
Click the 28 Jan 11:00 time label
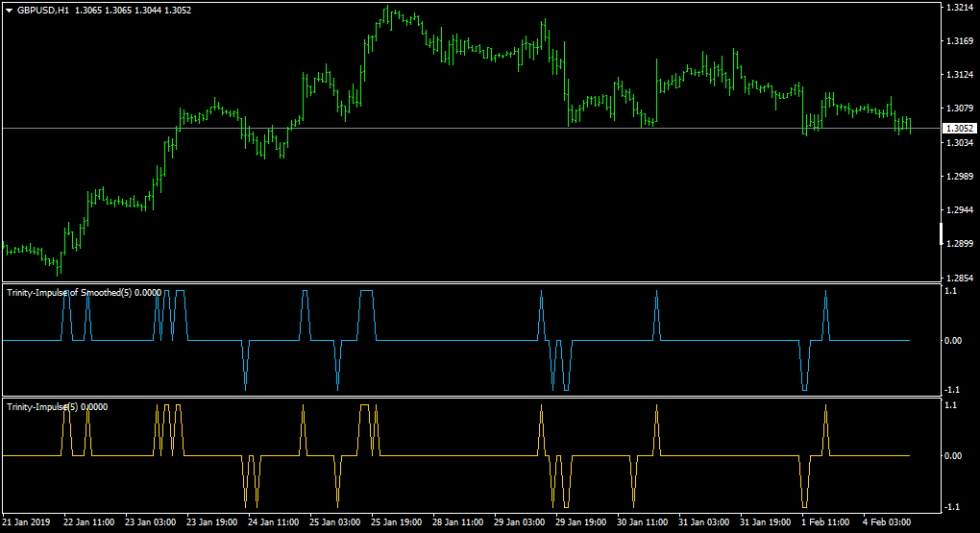point(458,521)
